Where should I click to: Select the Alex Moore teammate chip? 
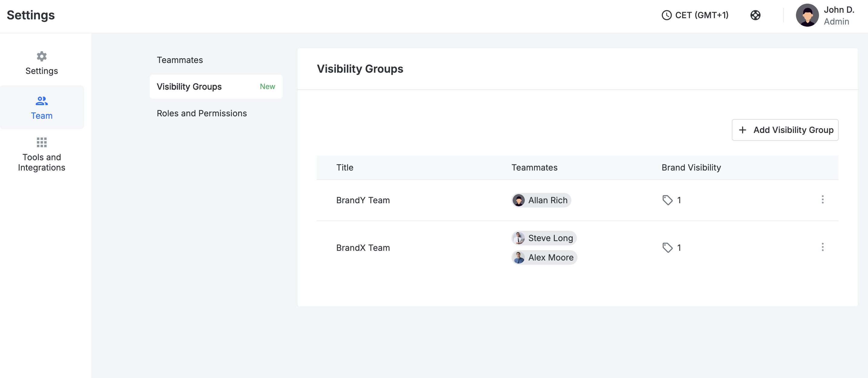(x=544, y=257)
